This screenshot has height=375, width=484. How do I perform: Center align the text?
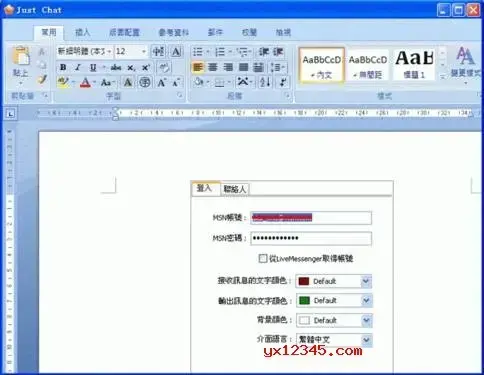coord(213,67)
